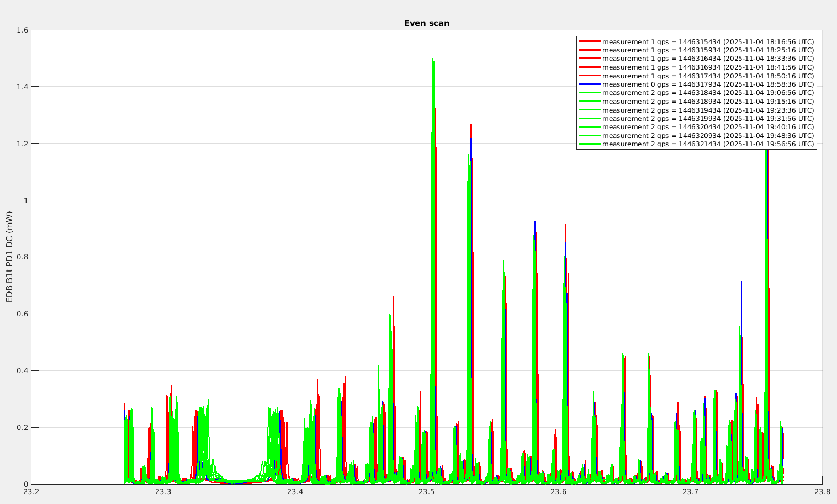Select the x-axis tick label 23.7
837x504 pixels.
(x=690, y=492)
